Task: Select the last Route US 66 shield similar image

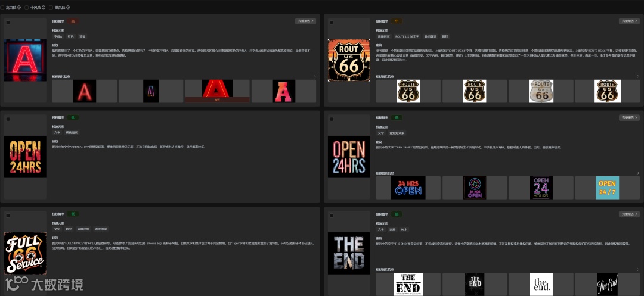Action: click(x=608, y=91)
